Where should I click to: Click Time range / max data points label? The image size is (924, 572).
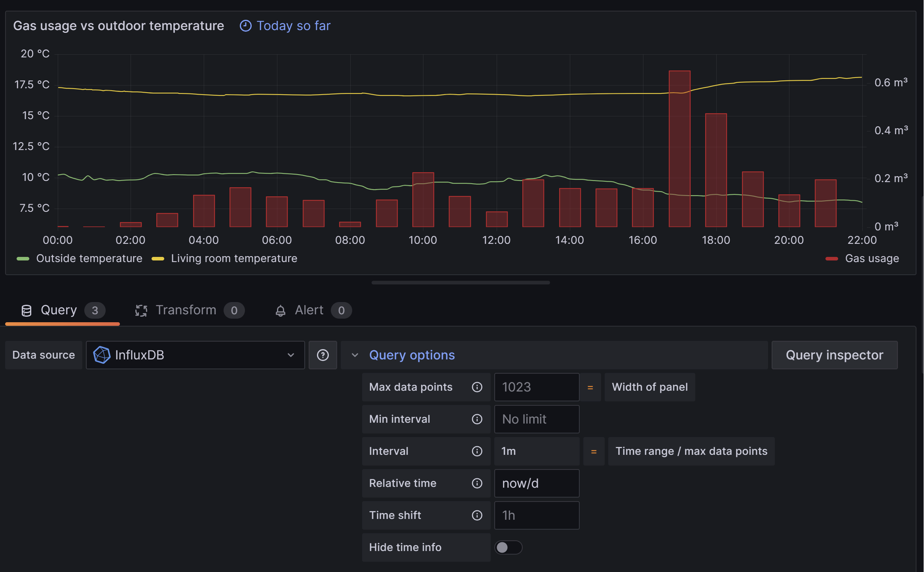pos(691,451)
